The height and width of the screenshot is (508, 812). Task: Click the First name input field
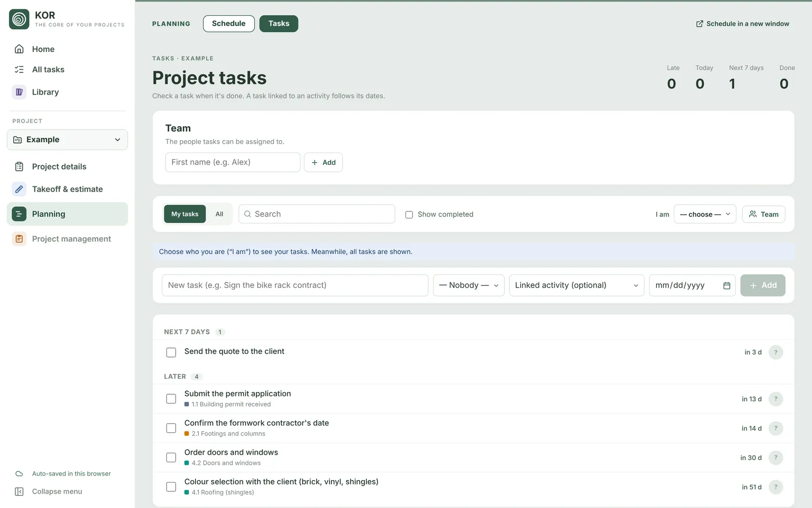(x=232, y=163)
